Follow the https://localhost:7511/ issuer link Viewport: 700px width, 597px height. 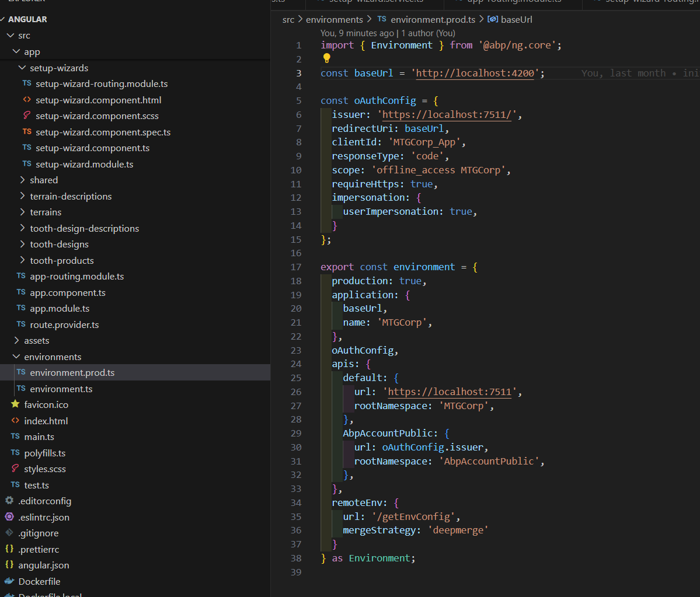click(447, 115)
